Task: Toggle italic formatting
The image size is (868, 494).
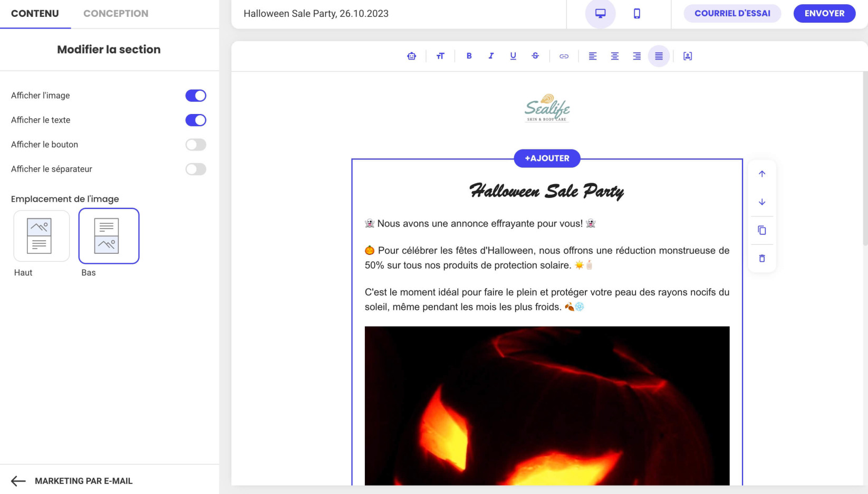Action: (491, 56)
